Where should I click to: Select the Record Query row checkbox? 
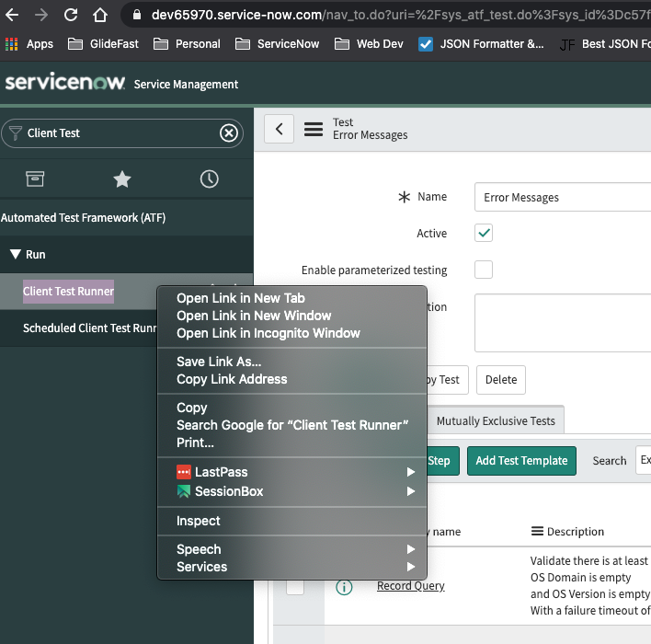(x=295, y=587)
